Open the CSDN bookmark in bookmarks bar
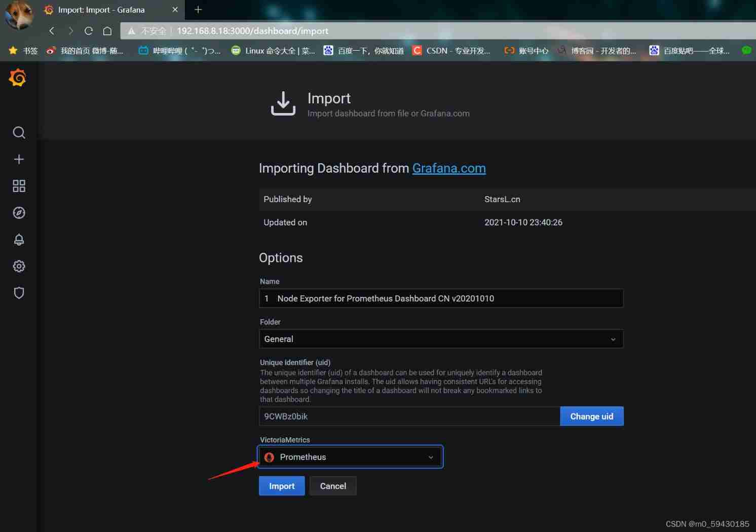Screen dimensions: 756x532 pyautogui.click(x=451, y=51)
